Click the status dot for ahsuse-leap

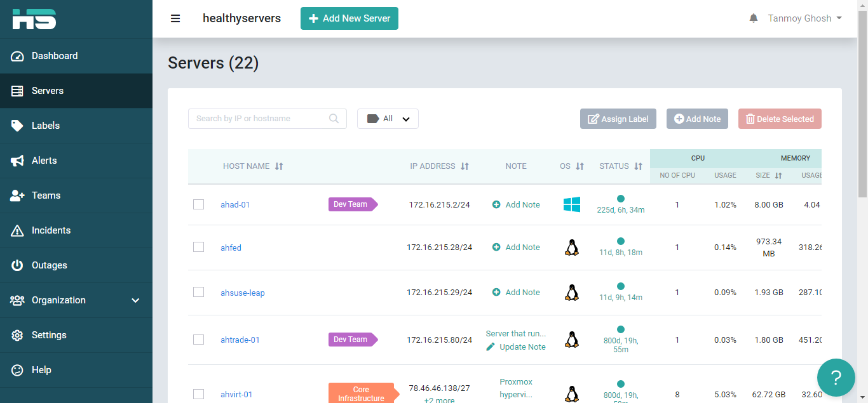(621, 286)
